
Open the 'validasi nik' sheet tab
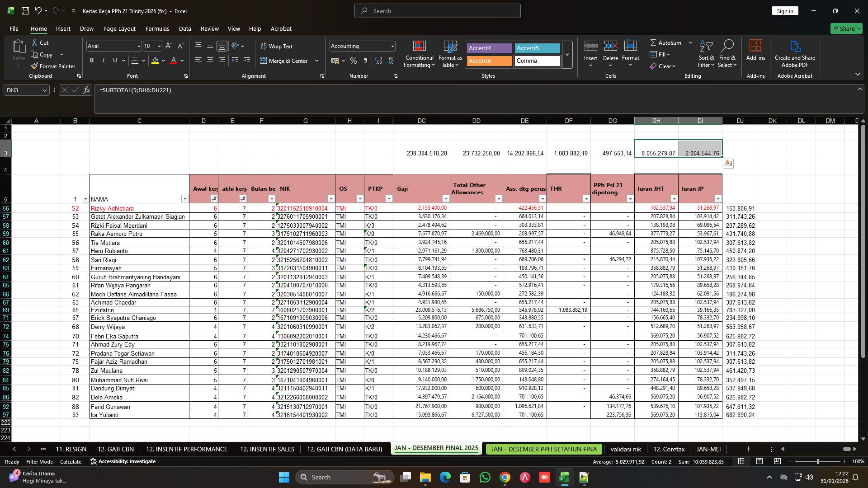point(626,449)
